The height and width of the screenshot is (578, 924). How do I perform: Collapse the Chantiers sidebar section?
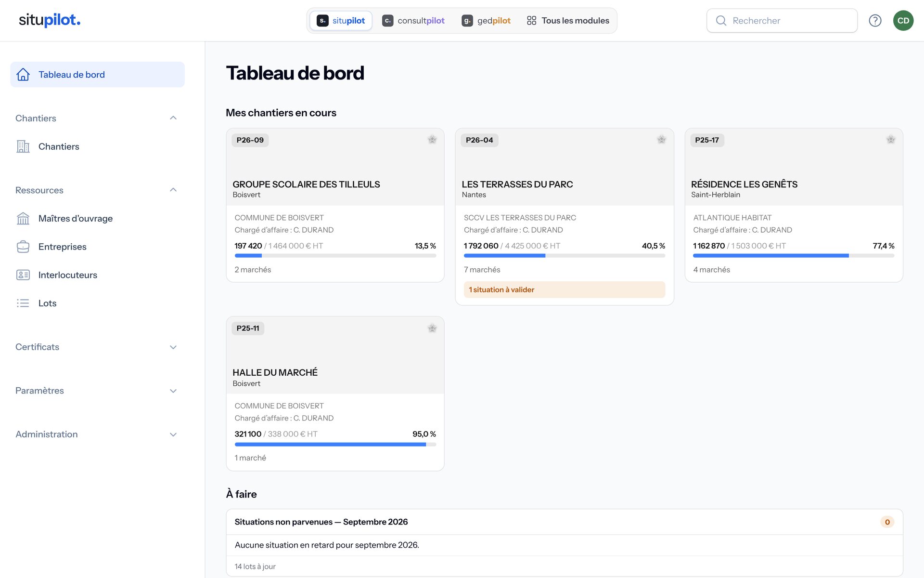coord(173,118)
